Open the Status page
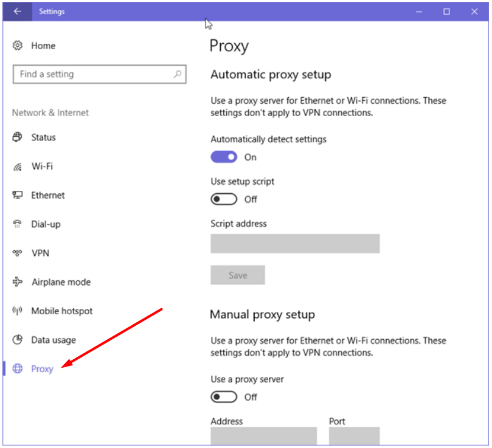 click(43, 137)
